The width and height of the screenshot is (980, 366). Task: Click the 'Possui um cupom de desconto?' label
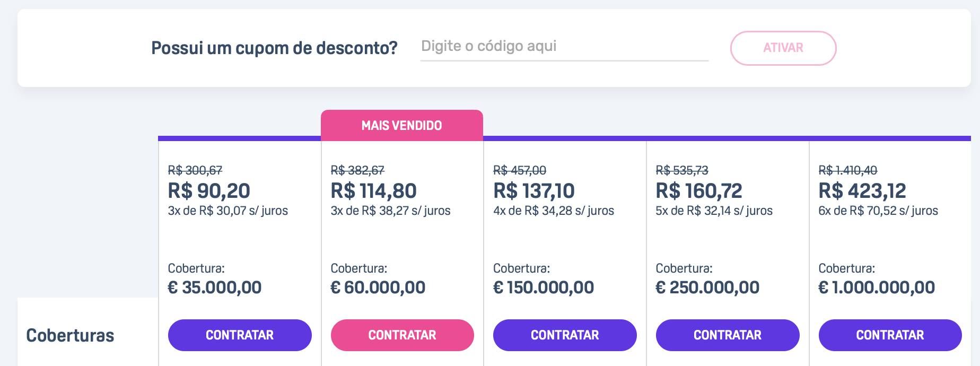(x=274, y=48)
